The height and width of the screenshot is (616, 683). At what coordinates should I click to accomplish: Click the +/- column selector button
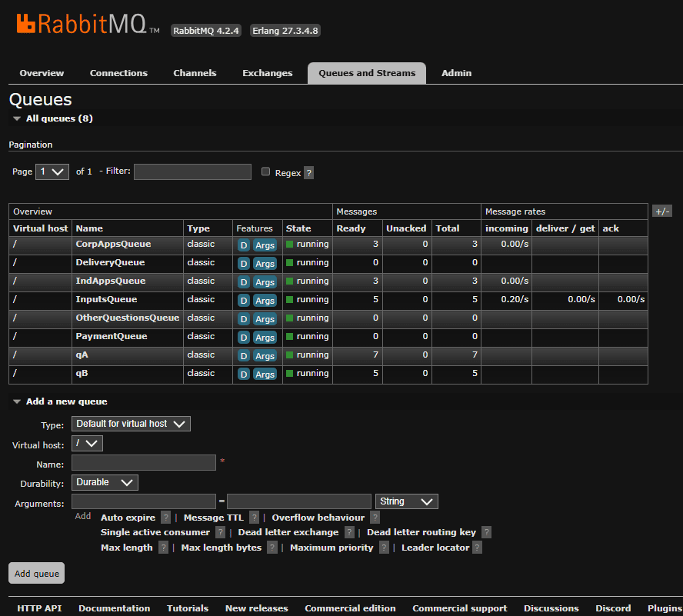pyautogui.click(x=661, y=211)
